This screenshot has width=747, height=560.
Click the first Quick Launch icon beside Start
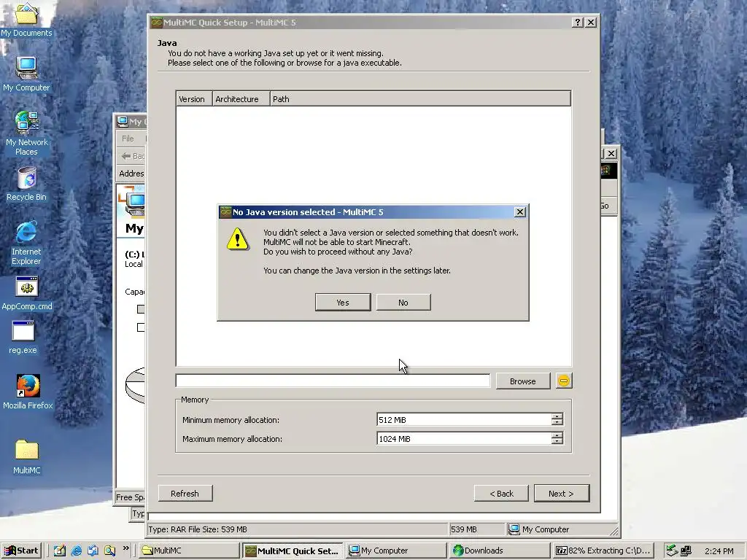(59, 551)
